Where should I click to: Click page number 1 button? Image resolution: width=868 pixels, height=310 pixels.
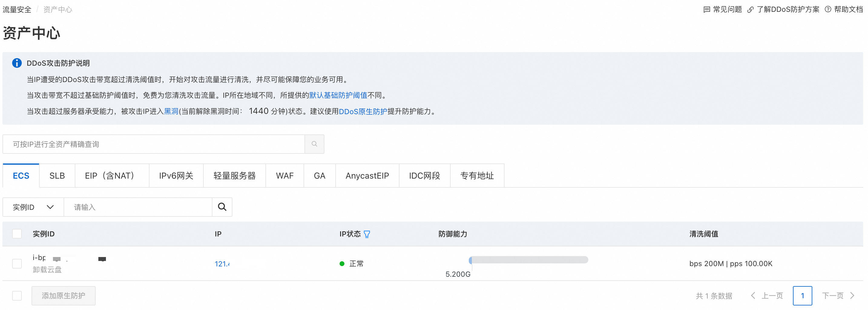(802, 295)
